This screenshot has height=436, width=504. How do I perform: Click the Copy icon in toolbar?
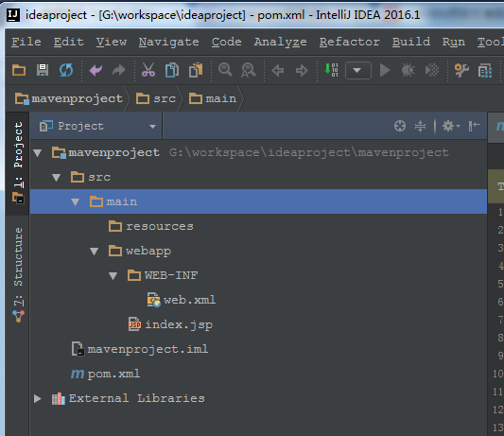pos(172,70)
